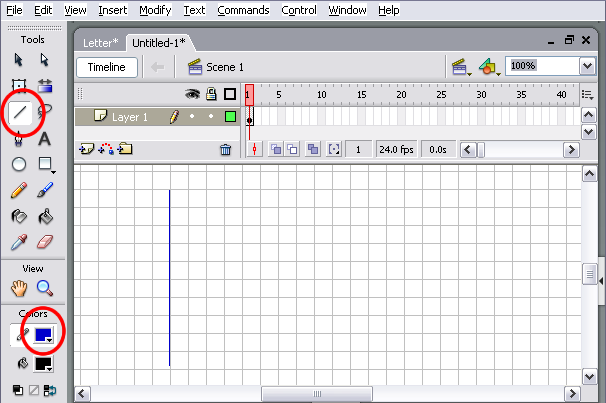Toggle outline view square for Layer 1
The height and width of the screenshot is (403, 606).
click(x=230, y=117)
